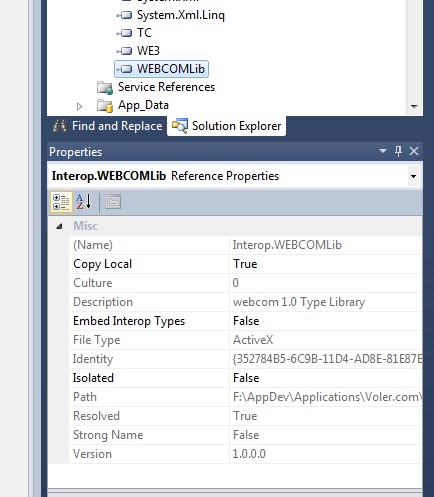Collapse the Misc property category
434x497 pixels.
coord(59,226)
